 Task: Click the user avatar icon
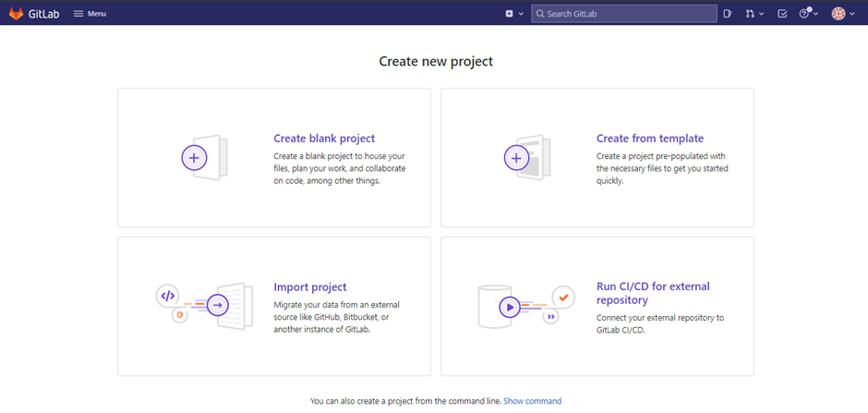coord(838,14)
